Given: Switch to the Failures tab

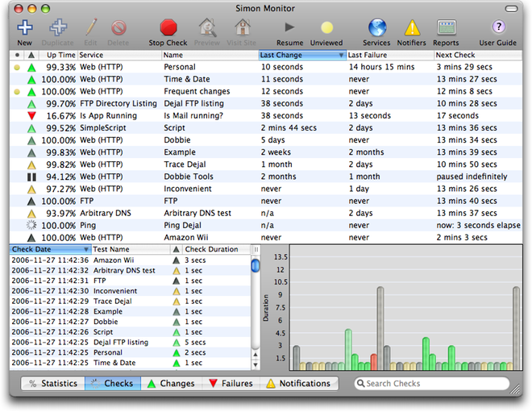Looking at the screenshot, I should [231, 383].
